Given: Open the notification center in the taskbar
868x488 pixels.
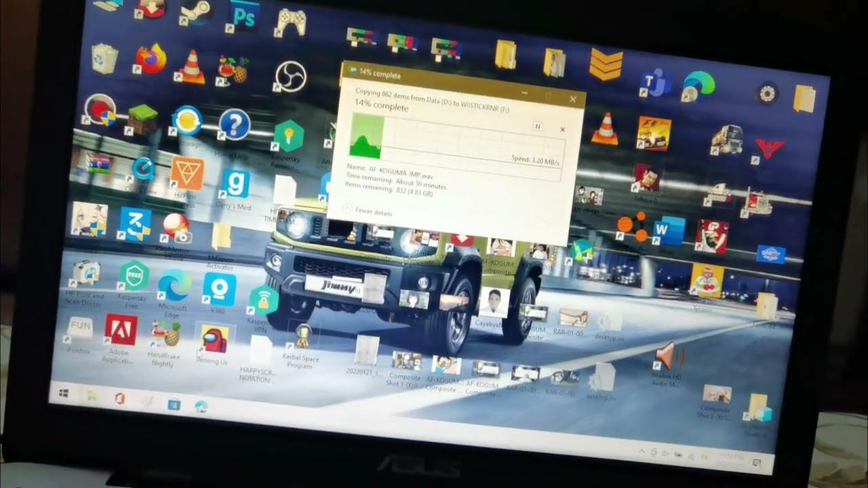Looking at the screenshot, I should pyautogui.click(x=757, y=463).
